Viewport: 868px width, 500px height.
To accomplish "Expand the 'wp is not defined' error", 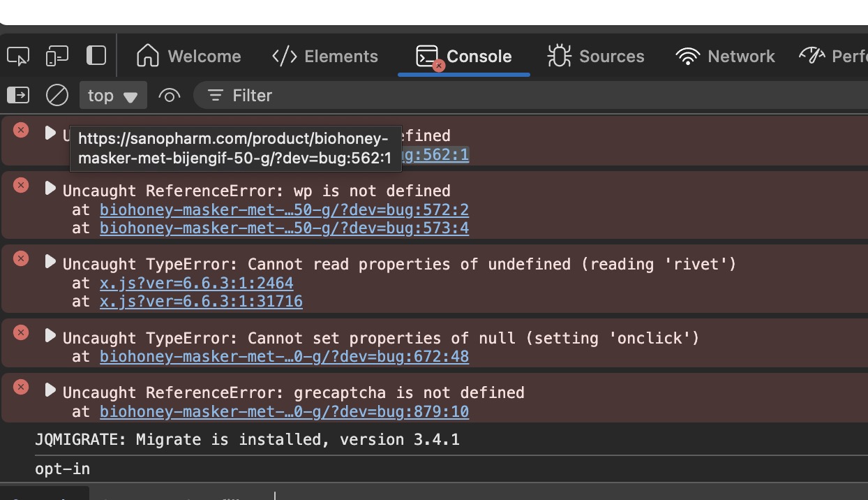I will 50,188.
